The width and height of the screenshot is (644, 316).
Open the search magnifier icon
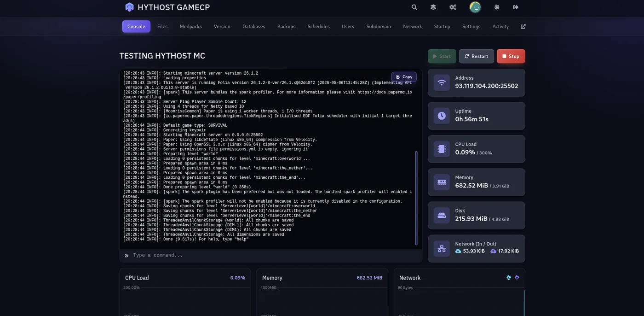tap(414, 7)
